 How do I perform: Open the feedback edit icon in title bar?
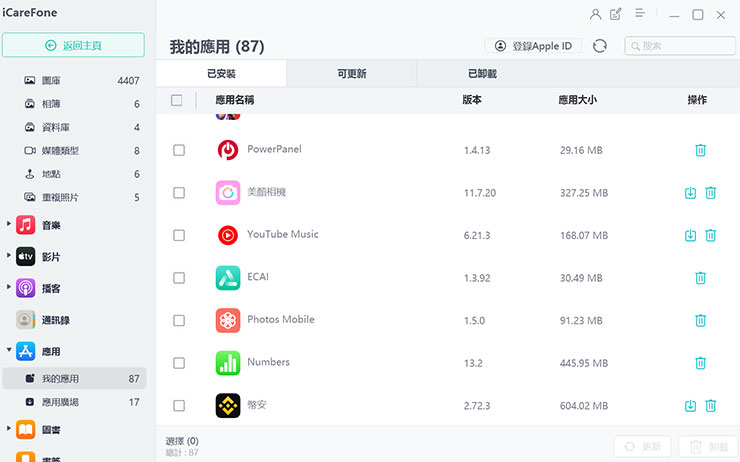[x=616, y=14]
